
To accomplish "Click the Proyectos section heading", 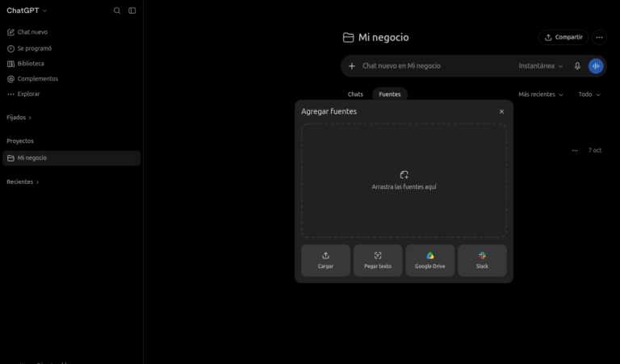I will (20, 141).
